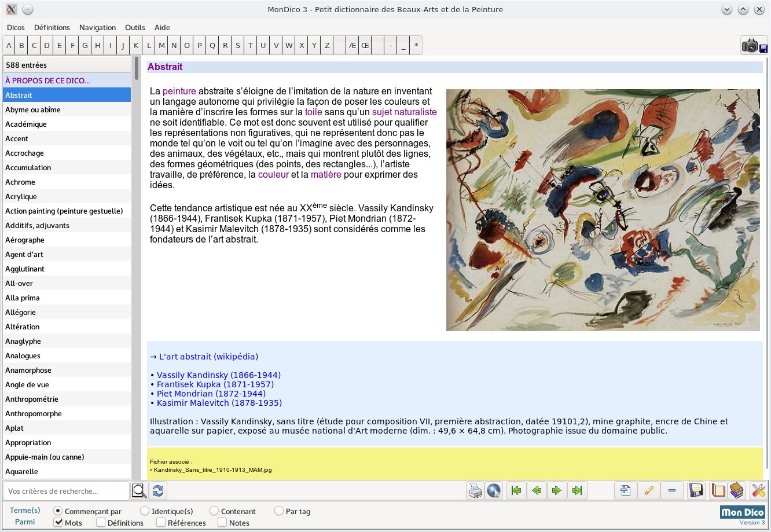Viewport: 771px width, 532px height.
Task: Open the Outils menu
Action: (135, 27)
